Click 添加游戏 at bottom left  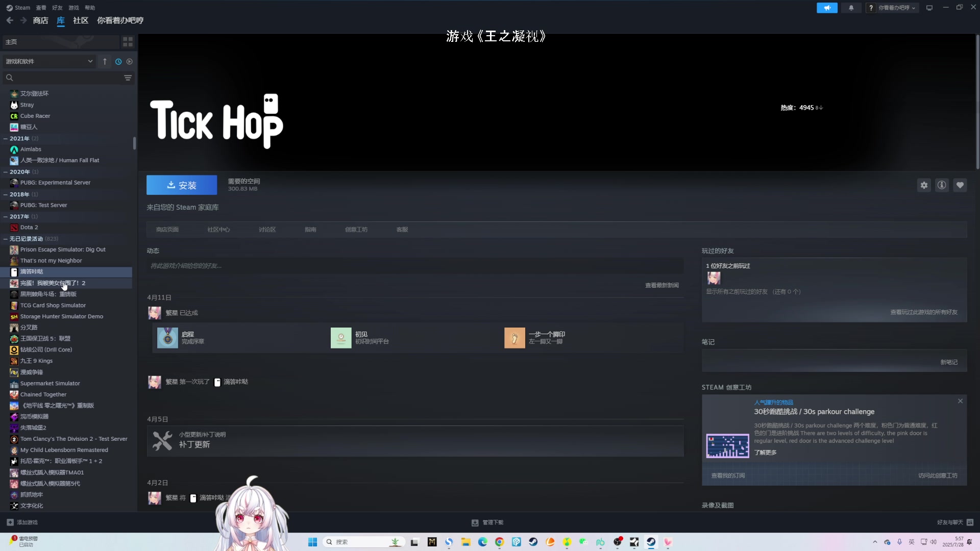tap(22, 522)
